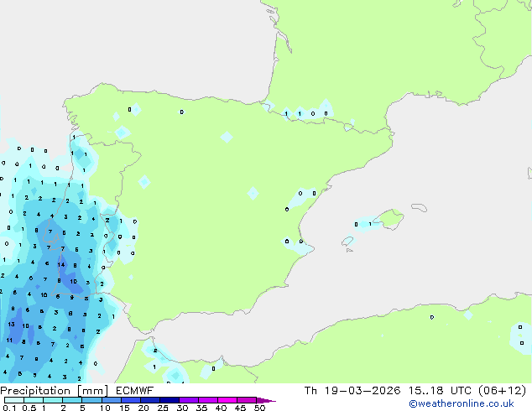Click the 15..18 UTC time range
Image resolution: width=532 pixels, height=411 pixels.
coord(440,391)
